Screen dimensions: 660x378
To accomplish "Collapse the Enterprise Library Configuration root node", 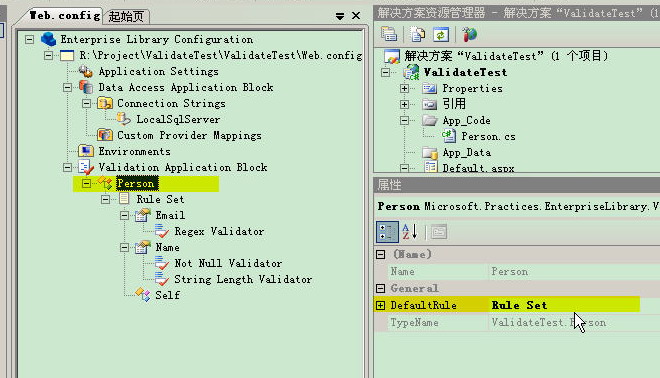I will pos(29,40).
